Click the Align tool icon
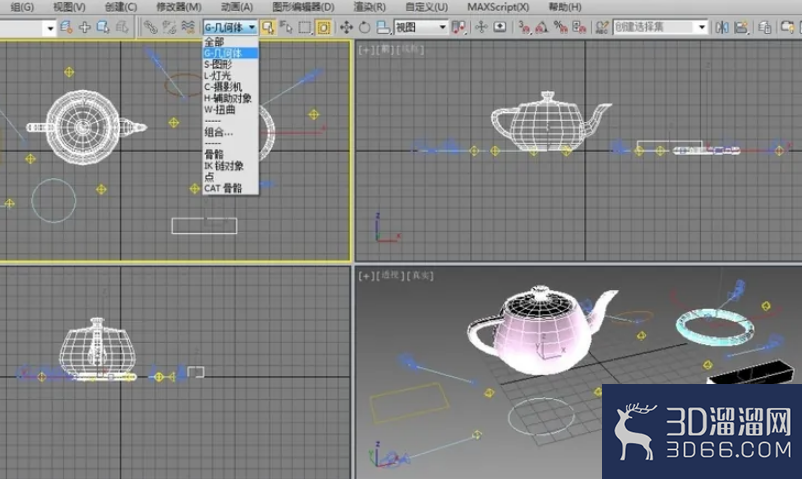The width and height of the screenshot is (802, 479). [741, 27]
